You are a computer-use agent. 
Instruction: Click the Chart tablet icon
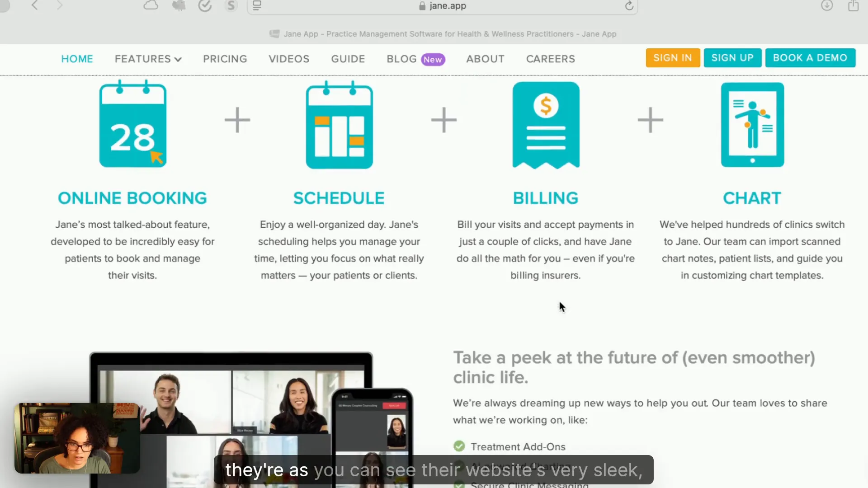coord(752,125)
